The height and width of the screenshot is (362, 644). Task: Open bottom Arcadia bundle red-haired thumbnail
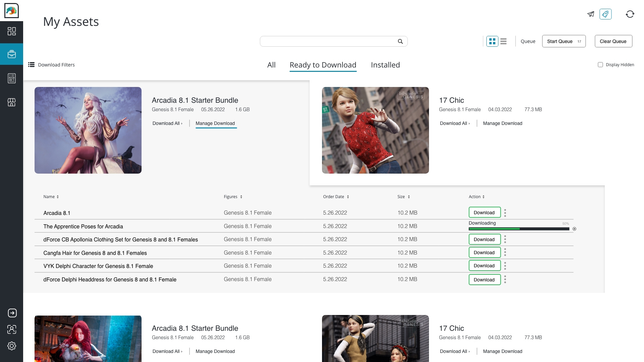point(88,338)
